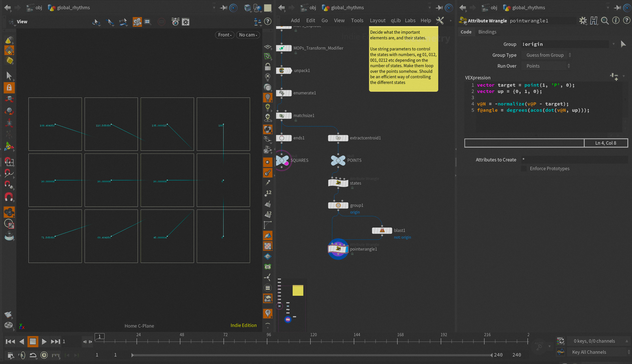Toggle the pin on the parameter pane
The width and height of the screenshot is (632, 364).
click(617, 8)
